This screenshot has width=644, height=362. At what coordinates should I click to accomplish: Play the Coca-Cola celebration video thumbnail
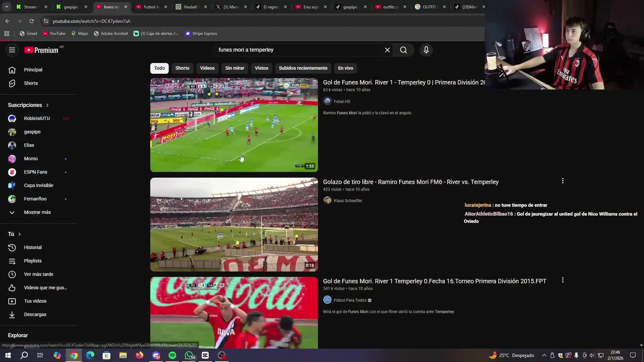pos(234,312)
